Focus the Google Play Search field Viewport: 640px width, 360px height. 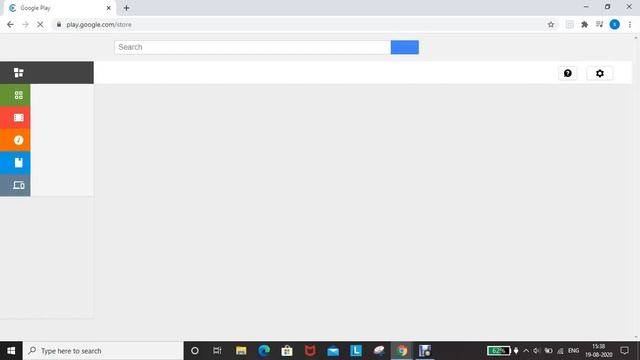pyautogui.click(x=252, y=47)
